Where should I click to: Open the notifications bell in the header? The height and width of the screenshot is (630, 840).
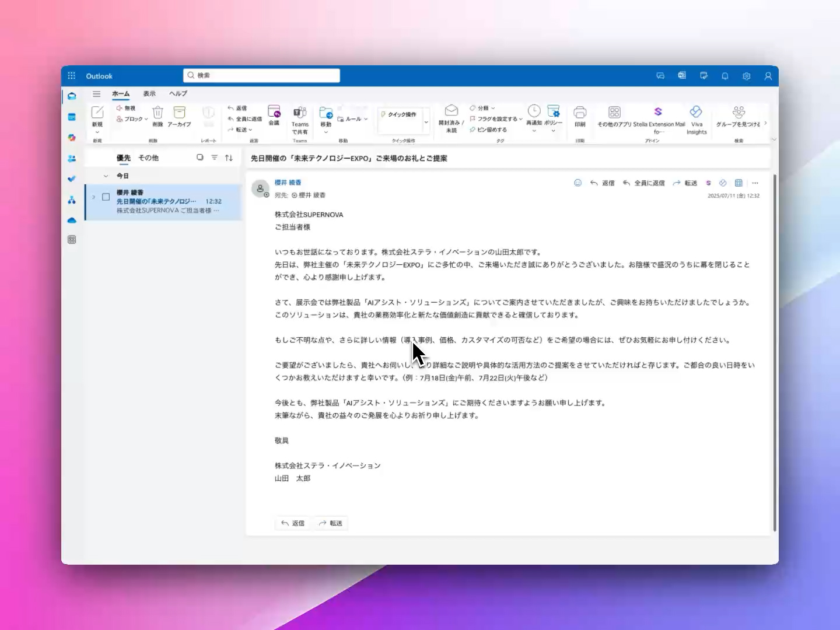pos(725,76)
